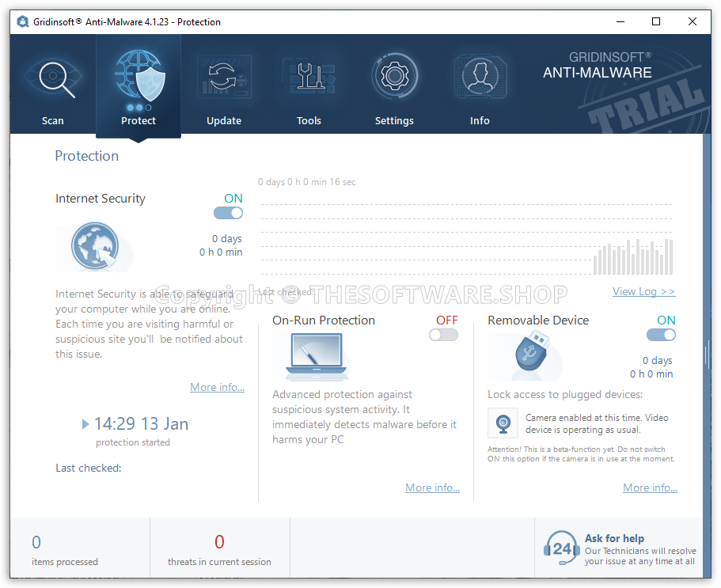Select the Protect tab
The image size is (721, 588).
point(139,87)
